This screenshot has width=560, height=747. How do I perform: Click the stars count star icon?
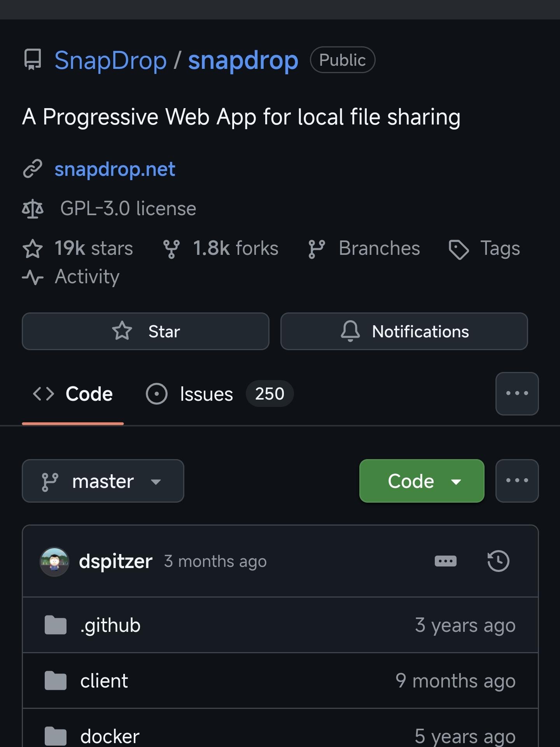[33, 249]
